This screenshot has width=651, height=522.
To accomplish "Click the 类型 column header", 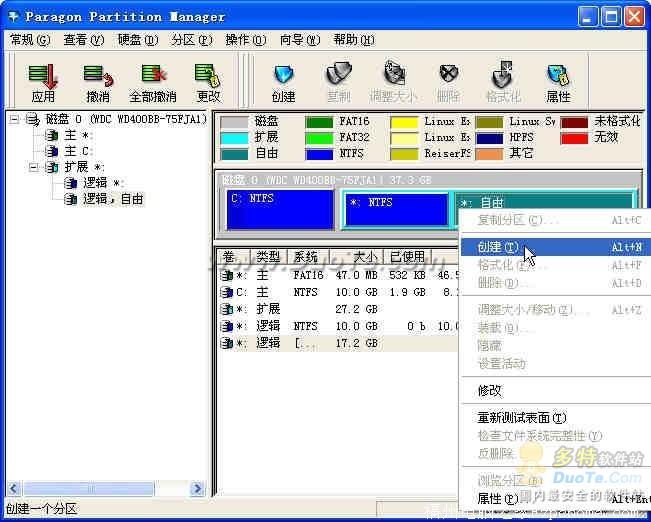I will pyautogui.click(x=269, y=257).
